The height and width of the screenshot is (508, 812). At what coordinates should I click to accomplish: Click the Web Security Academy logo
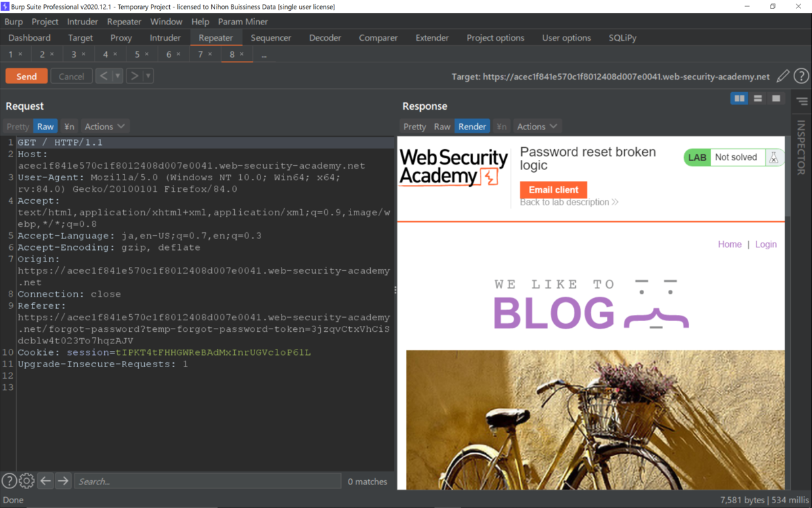[x=453, y=168]
